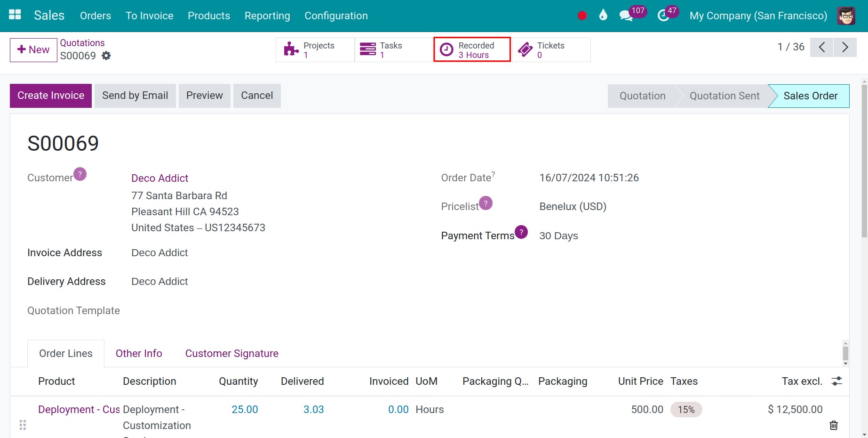This screenshot has height=438, width=868.
Task: Click the 15% tax tag
Action: (x=686, y=410)
